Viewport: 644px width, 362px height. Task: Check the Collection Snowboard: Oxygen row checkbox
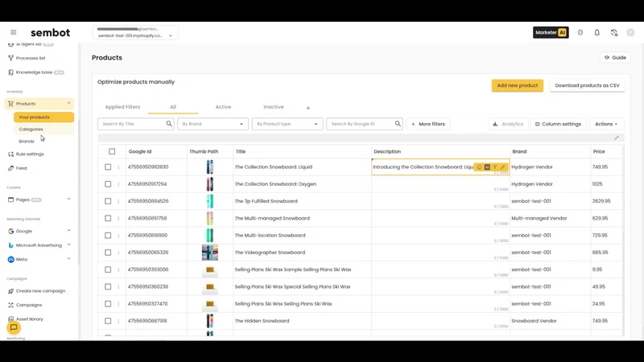coord(108,184)
